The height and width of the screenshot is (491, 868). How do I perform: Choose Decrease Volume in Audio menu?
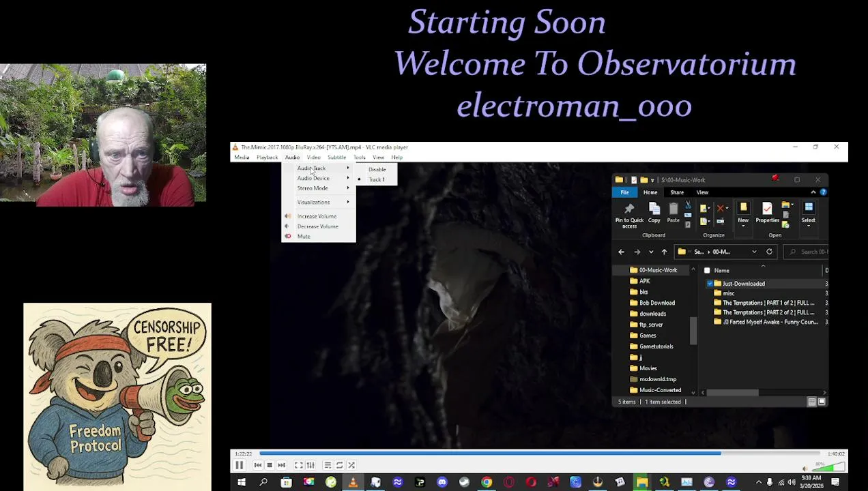tap(319, 226)
